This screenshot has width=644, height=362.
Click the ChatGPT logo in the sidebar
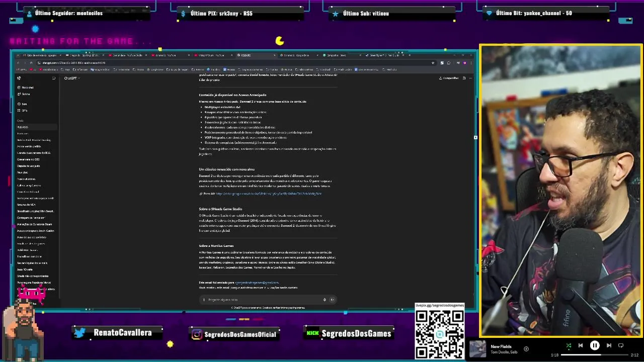click(19, 78)
